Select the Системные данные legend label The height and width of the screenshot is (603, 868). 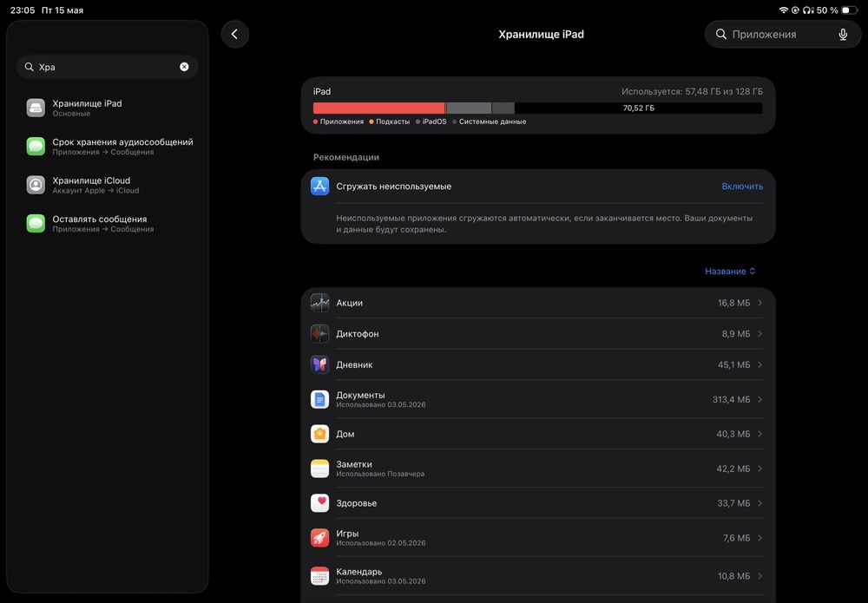(492, 121)
